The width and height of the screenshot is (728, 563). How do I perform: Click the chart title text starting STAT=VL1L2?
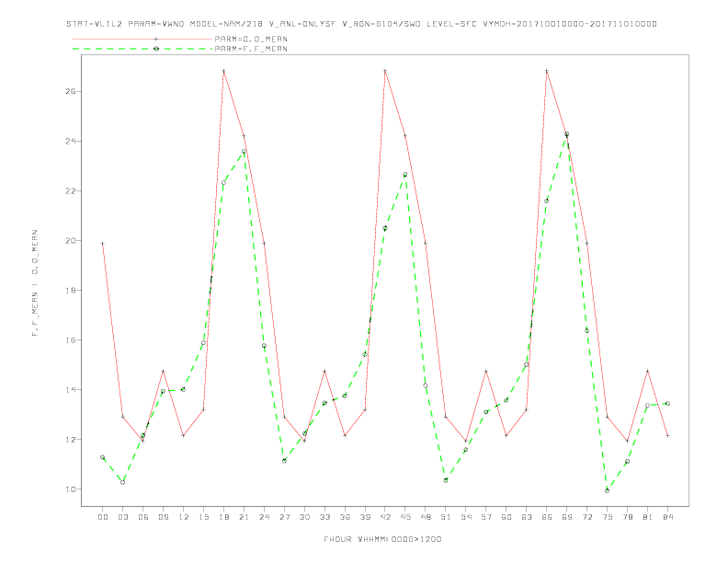pyautogui.click(x=361, y=24)
